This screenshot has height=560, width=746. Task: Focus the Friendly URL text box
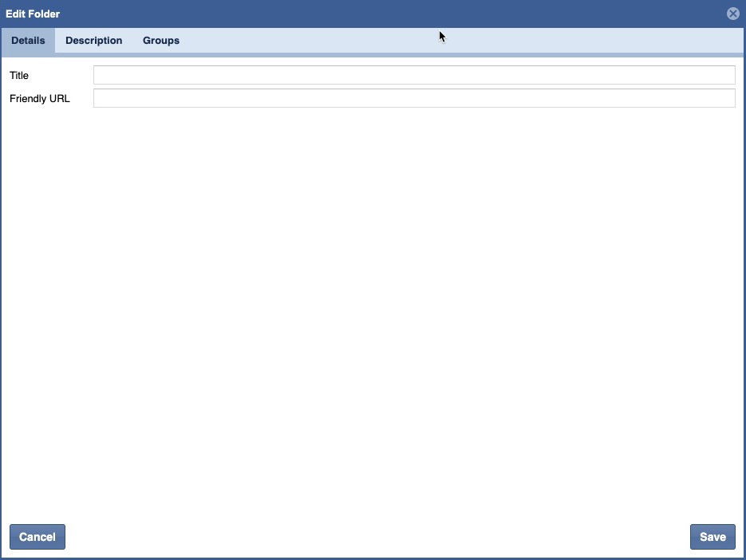[x=413, y=98]
